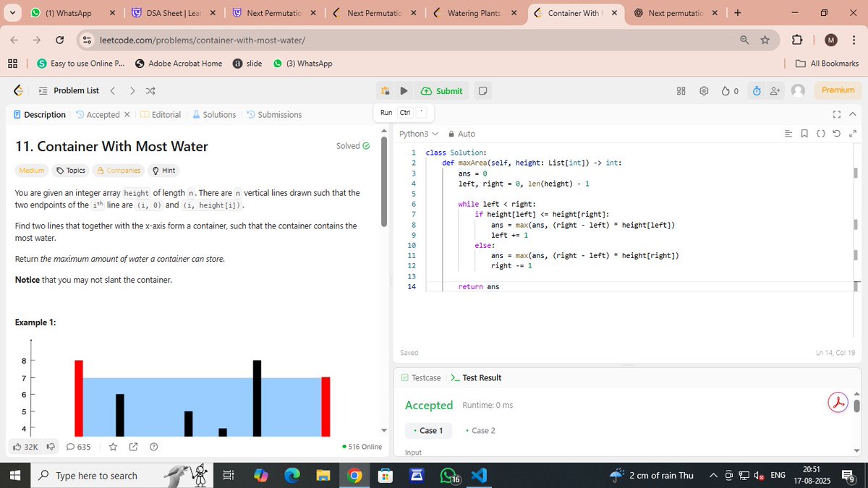Open All Bookmarks folder
The image size is (868, 488).
pos(827,64)
